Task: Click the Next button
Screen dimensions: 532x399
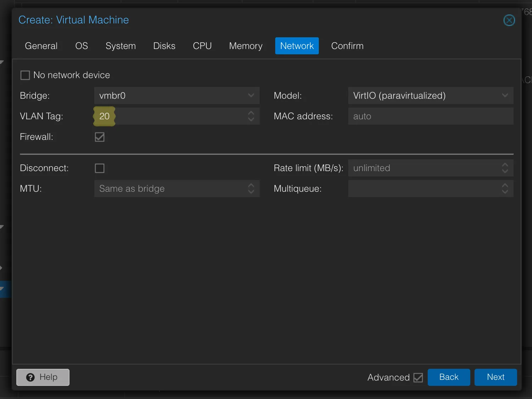Action: click(496, 377)
